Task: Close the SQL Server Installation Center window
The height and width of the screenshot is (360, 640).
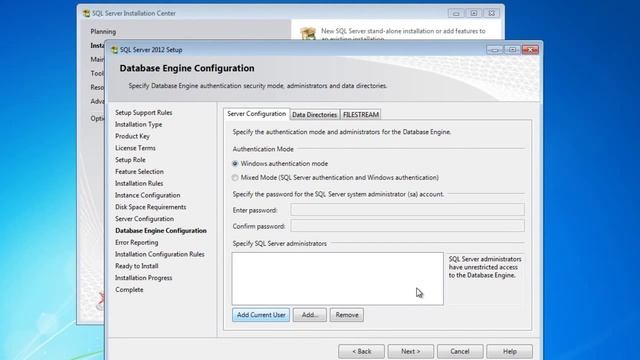Action: [492, 13]
